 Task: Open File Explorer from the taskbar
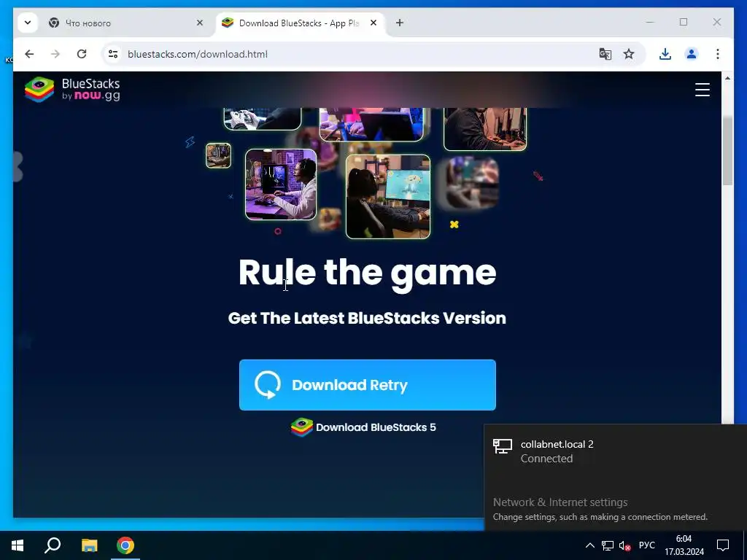89,545
